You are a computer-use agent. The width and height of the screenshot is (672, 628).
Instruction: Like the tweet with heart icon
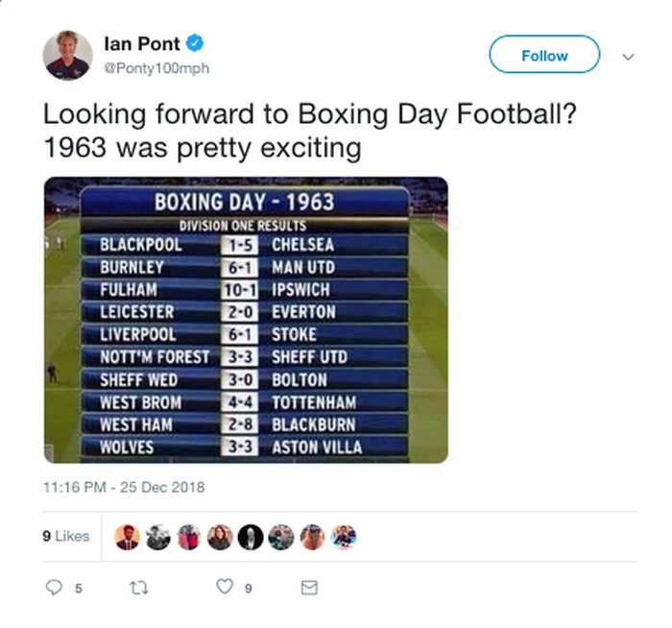pos(224,587)
